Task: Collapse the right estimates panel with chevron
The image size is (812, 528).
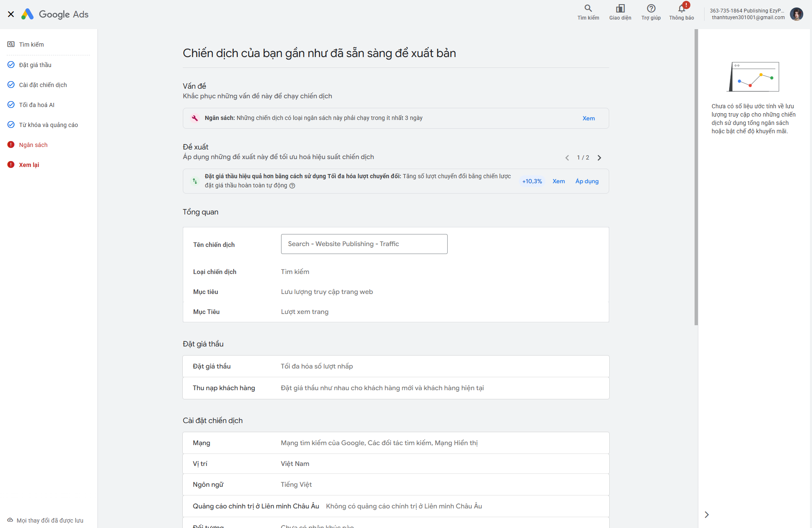Action: pyautogui.click(x=707, y=515)
